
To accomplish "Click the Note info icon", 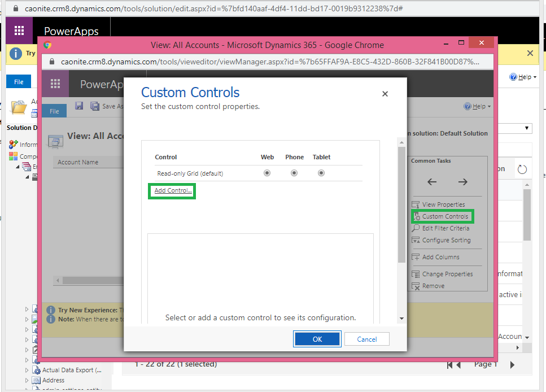I will 51,319.
